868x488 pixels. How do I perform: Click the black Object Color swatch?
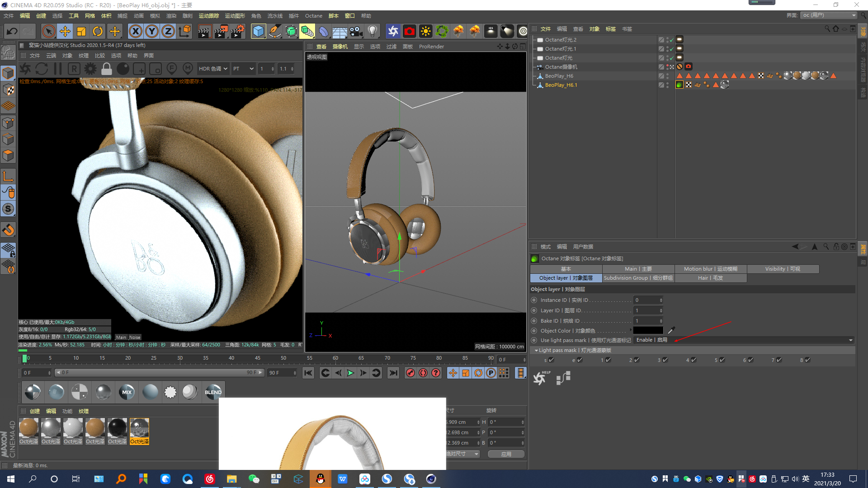pyautogui.click(x=648, y=330)
